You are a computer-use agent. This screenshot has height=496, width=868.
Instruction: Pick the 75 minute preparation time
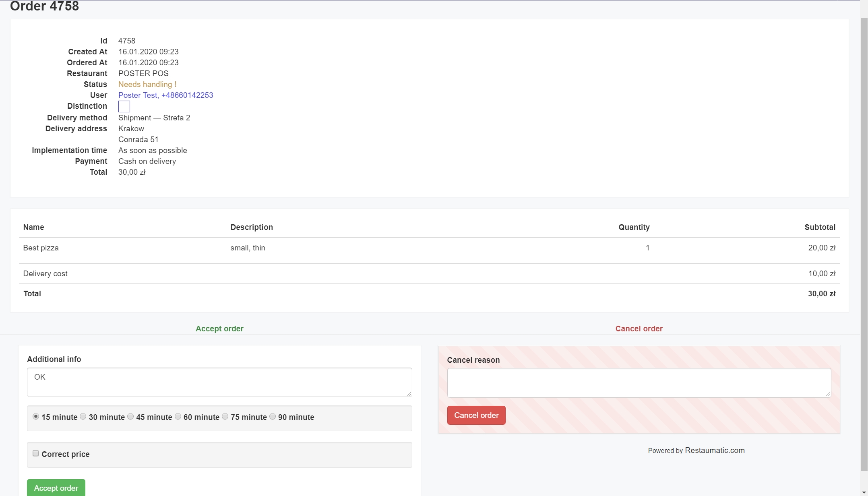click(225, 417)
